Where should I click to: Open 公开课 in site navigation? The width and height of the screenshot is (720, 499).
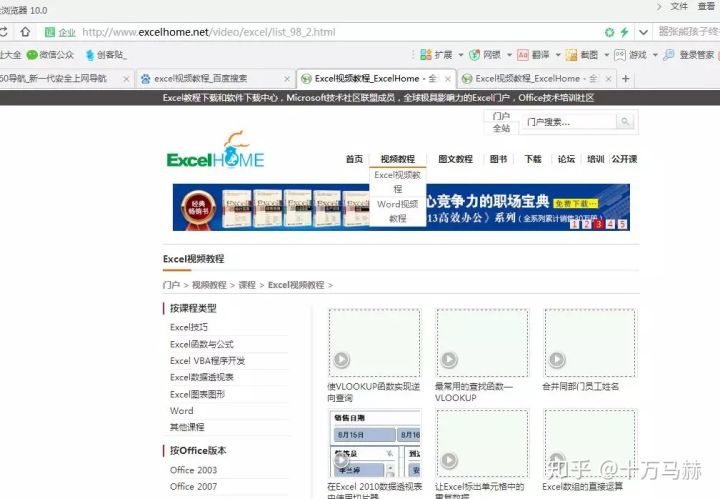point(624,159)
